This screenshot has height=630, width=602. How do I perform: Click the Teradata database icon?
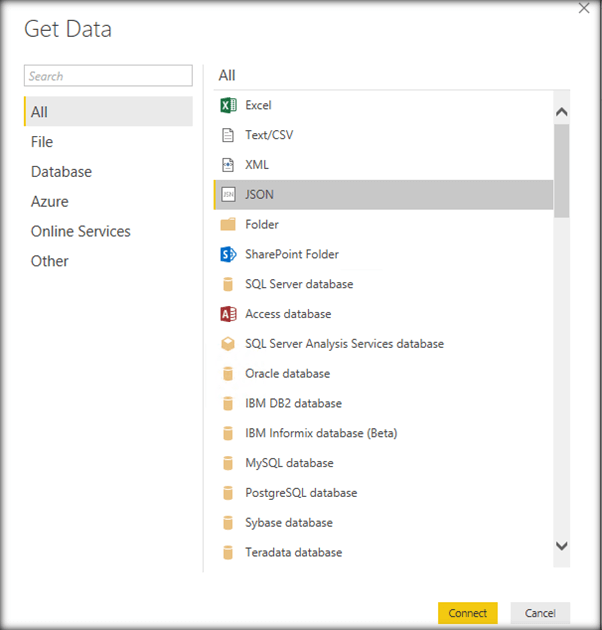coord(228,552)
